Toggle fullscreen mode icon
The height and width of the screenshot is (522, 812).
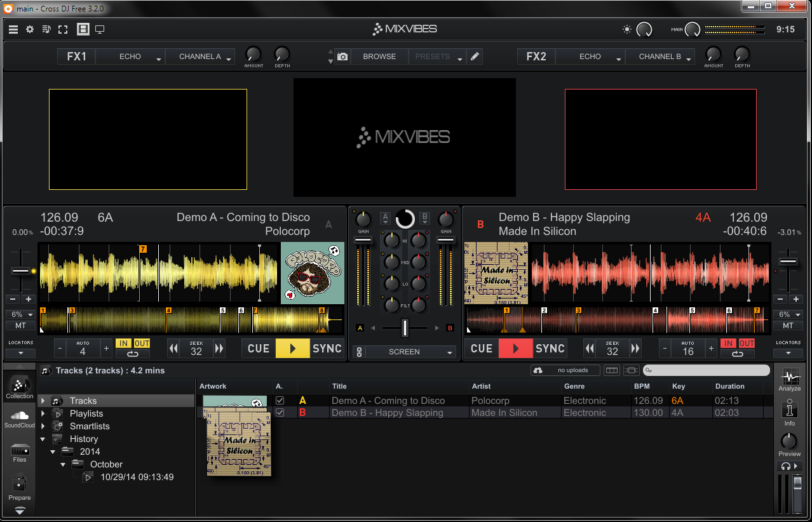click(x=63, y=29)
